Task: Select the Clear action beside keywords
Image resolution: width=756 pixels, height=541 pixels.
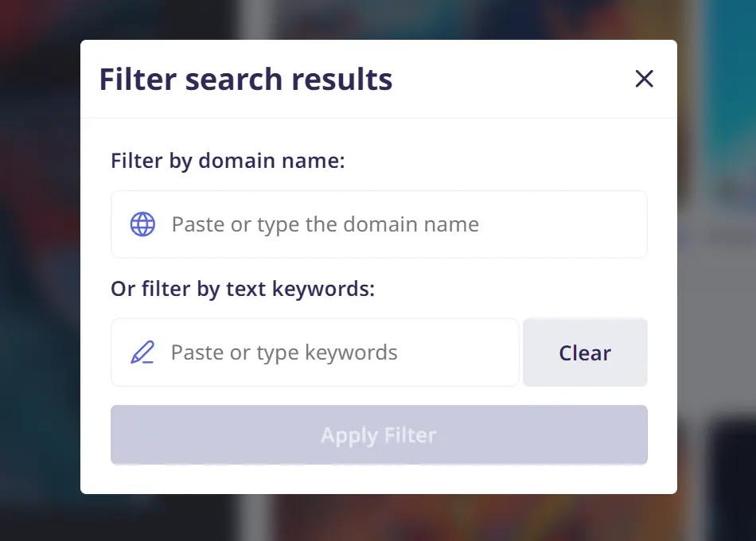Action: tap(584, 352)
